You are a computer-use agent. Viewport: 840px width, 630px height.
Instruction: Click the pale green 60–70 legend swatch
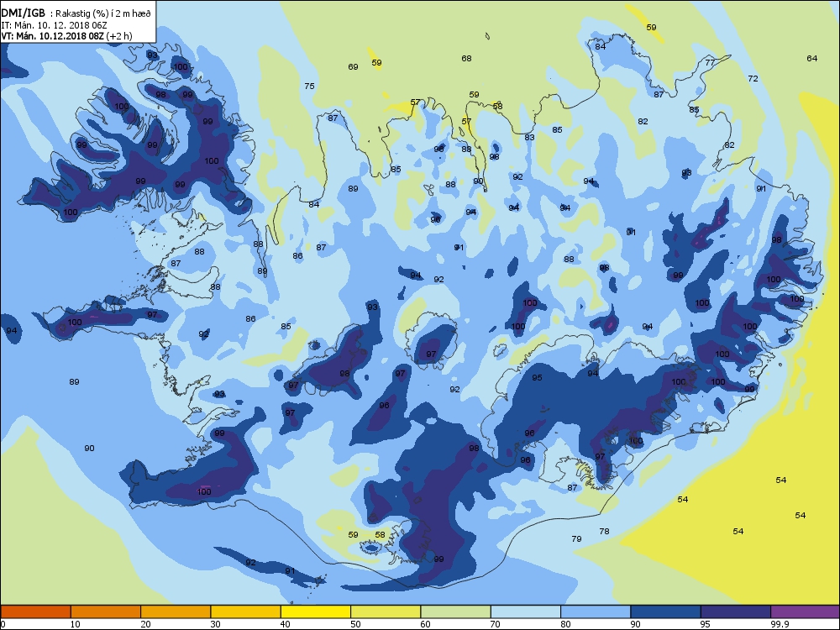456,612
